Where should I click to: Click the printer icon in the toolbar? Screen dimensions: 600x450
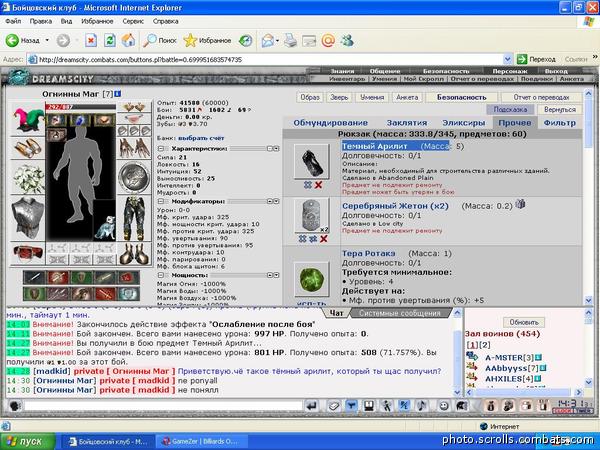click(x=290, y=40)
